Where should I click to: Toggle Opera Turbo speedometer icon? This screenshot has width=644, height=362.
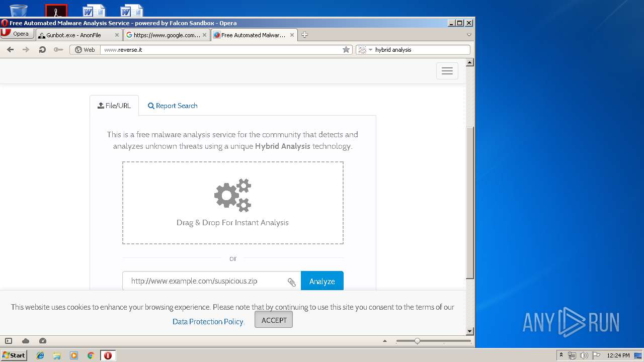click(43, 341)
